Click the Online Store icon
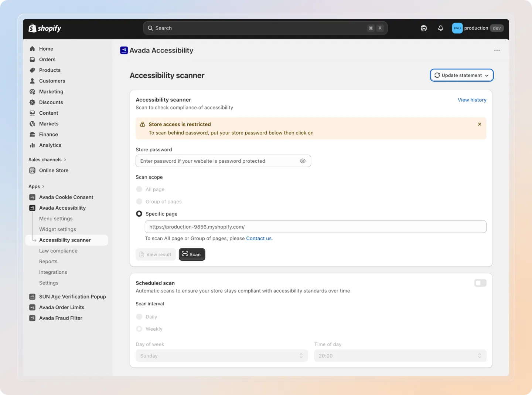Image resolution: width=532 pixels, height=395 pixels. tap(32, 171)
